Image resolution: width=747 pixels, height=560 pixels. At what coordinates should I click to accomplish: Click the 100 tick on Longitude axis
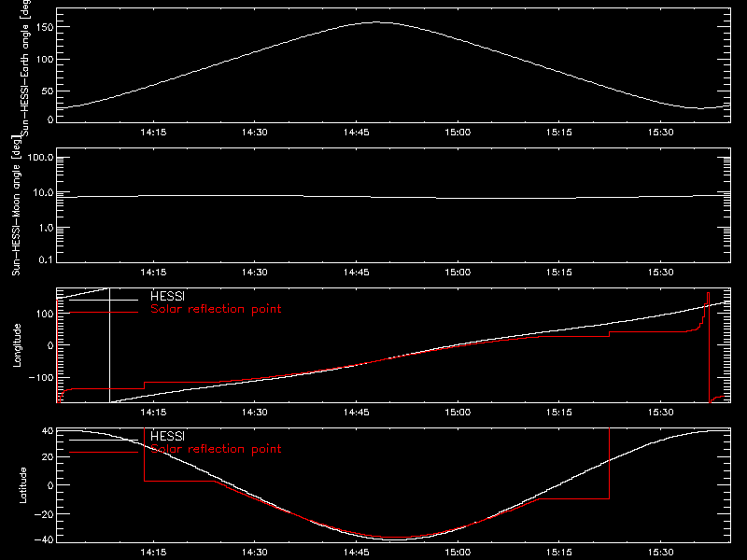(46, 314)
